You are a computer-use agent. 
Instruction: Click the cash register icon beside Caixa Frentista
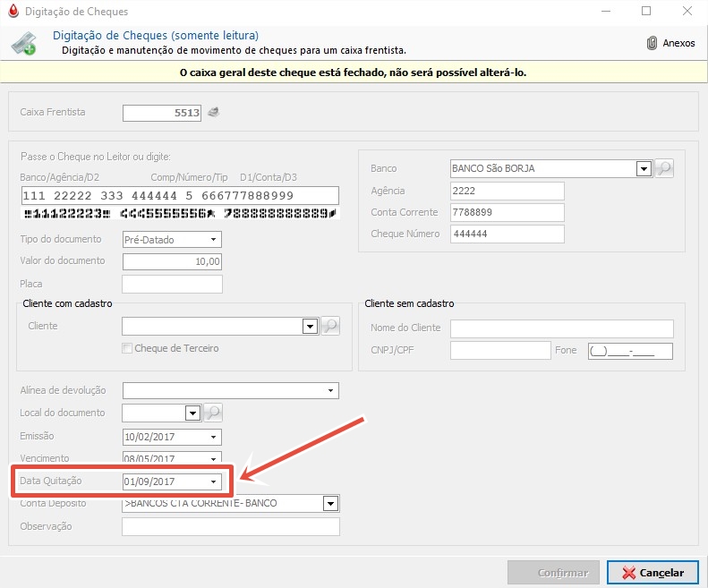[214, 112]
